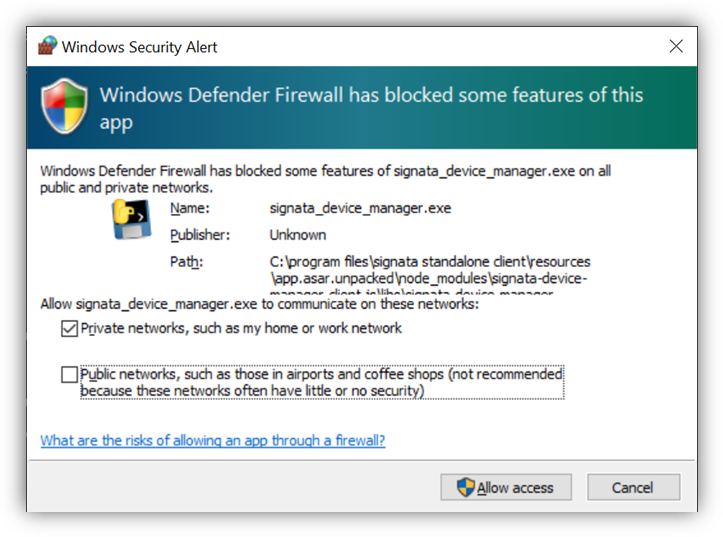Click the "Windows Security Alert" title text
The image size is (723, 537).
click(139, 47)
